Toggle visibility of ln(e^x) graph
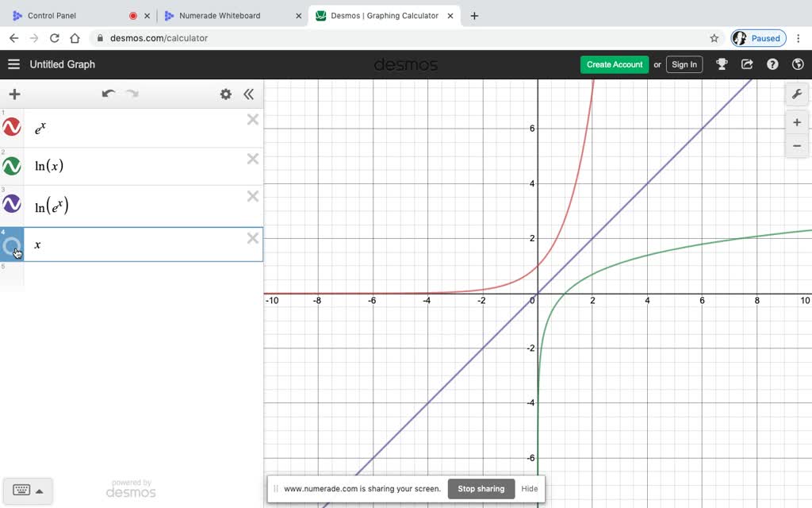Screen dimensions: 812x508 [x=11, y=204]
